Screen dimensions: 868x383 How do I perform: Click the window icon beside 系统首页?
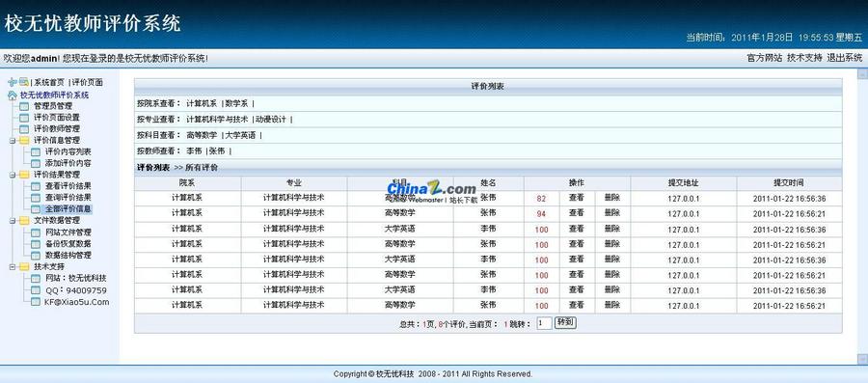[x=24, y=82]
